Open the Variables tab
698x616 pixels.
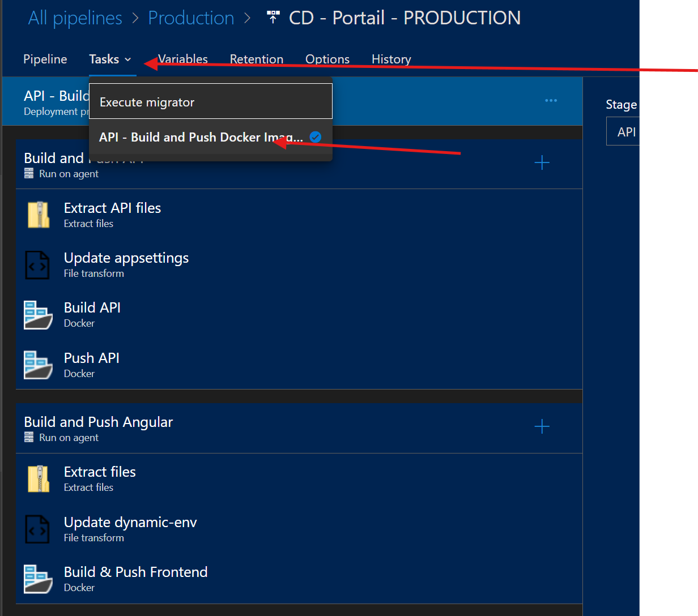pyautogui.click(x=183, y=59)
